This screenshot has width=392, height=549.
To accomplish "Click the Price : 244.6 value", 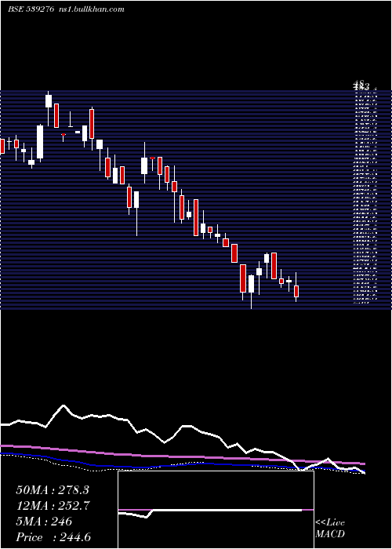I will pyautogui.click(x=53, y=537).
